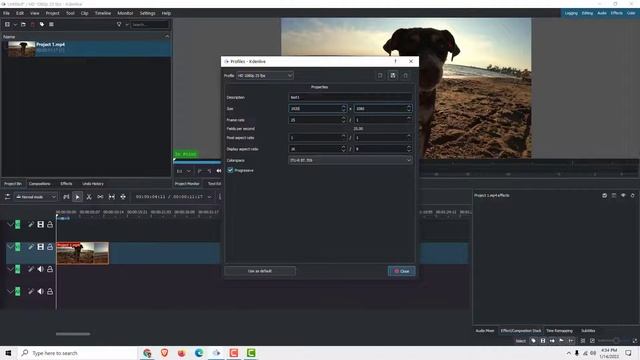Hide video of the first video track
This screenshot has height=360, width=640.
coord(40,224)
